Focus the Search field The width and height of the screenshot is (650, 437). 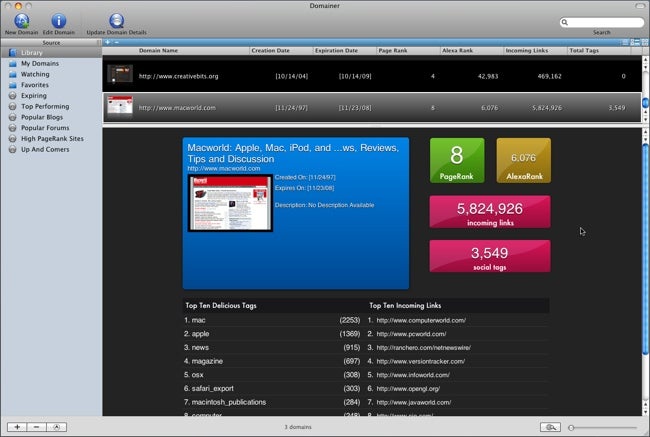601,22
